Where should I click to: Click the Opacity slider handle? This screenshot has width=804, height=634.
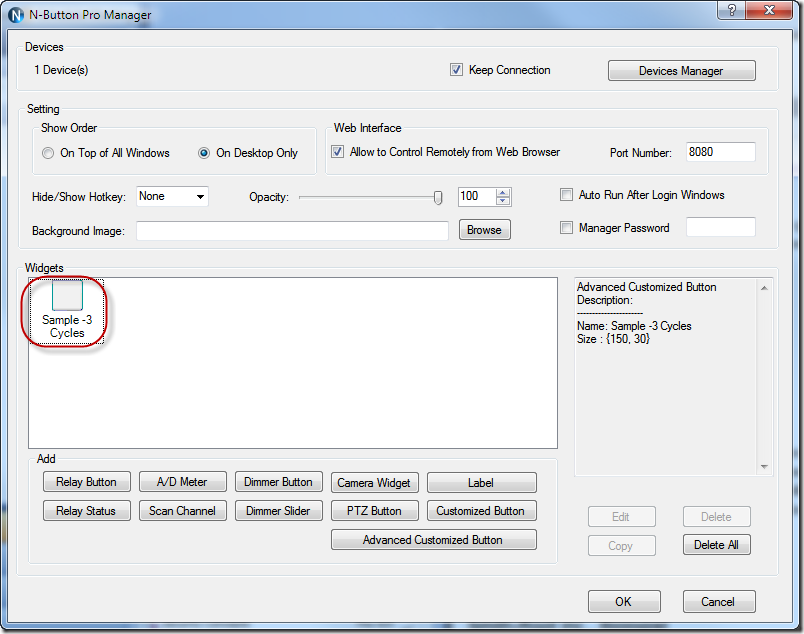(x=438, y=197)
